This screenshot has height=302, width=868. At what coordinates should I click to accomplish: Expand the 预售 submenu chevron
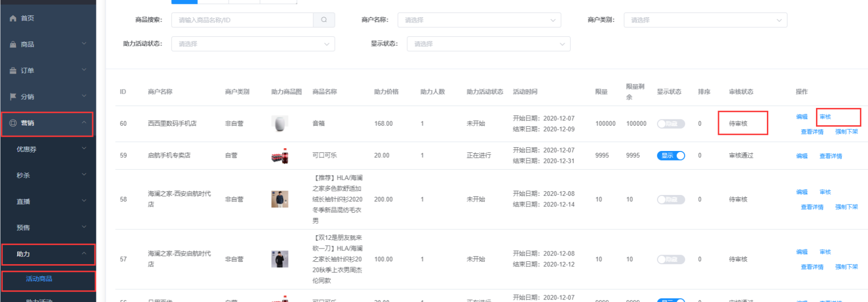[x=84, y=227]
